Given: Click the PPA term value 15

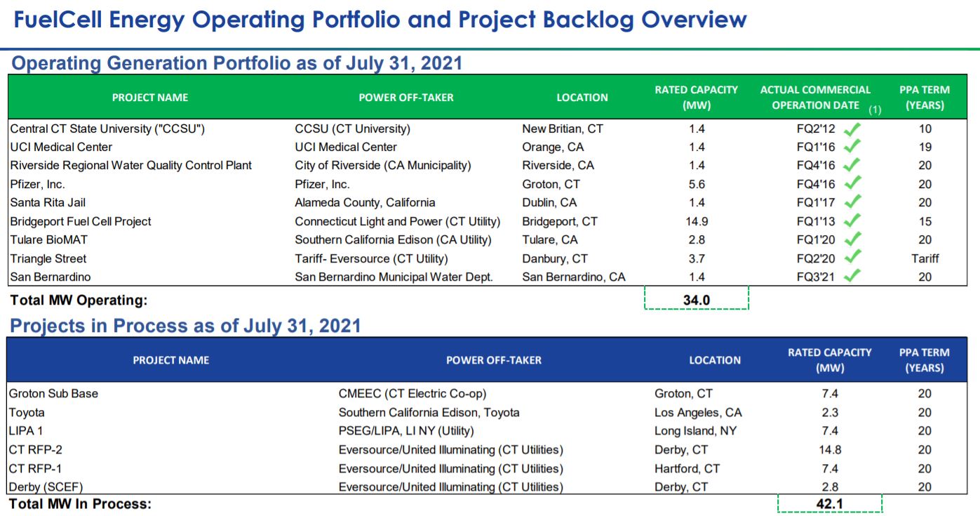Looking at the screenshot, I should click(925, 221).
